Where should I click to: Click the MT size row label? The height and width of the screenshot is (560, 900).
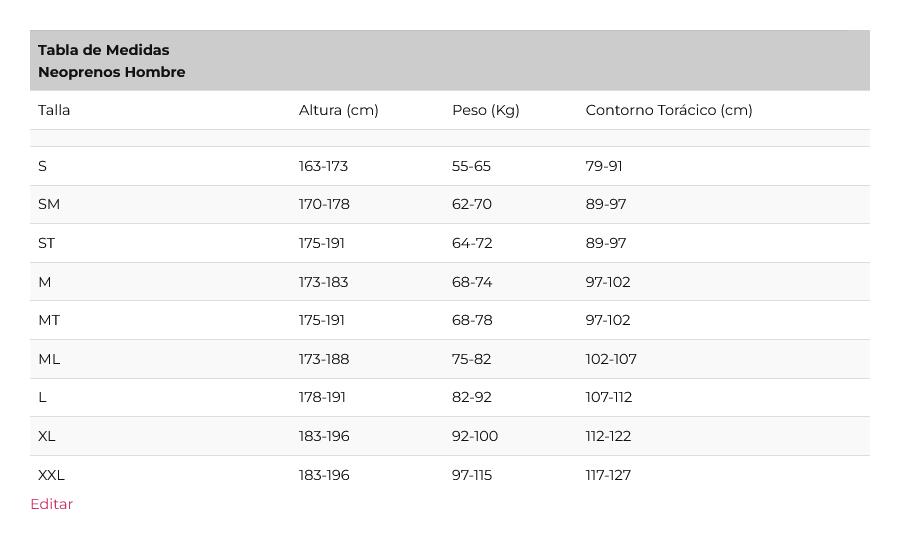point(49,320)
